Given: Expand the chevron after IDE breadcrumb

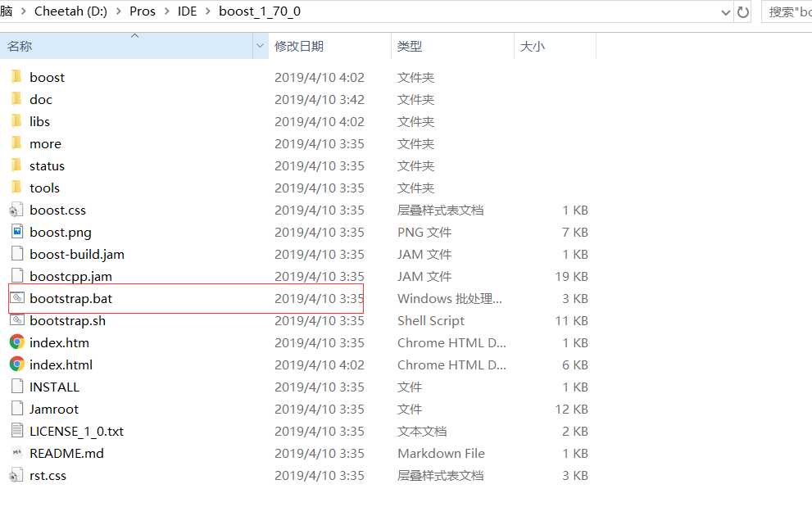Looking at the screenshot, I should [x=207, y=11].
